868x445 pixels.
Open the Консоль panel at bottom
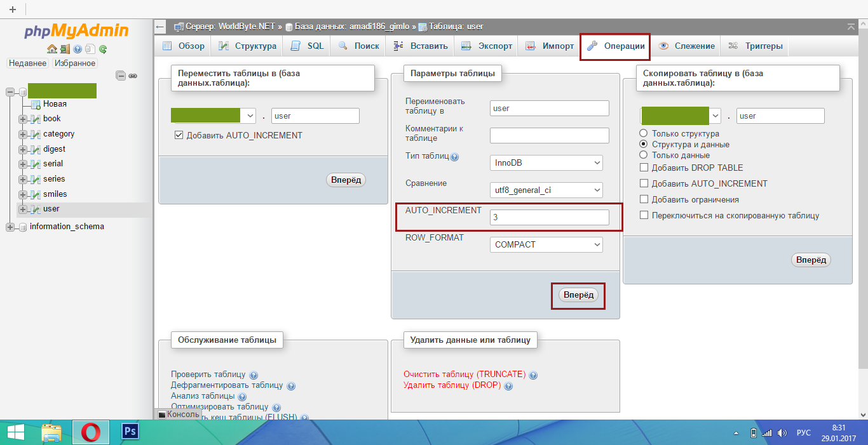tap(179, 414)
